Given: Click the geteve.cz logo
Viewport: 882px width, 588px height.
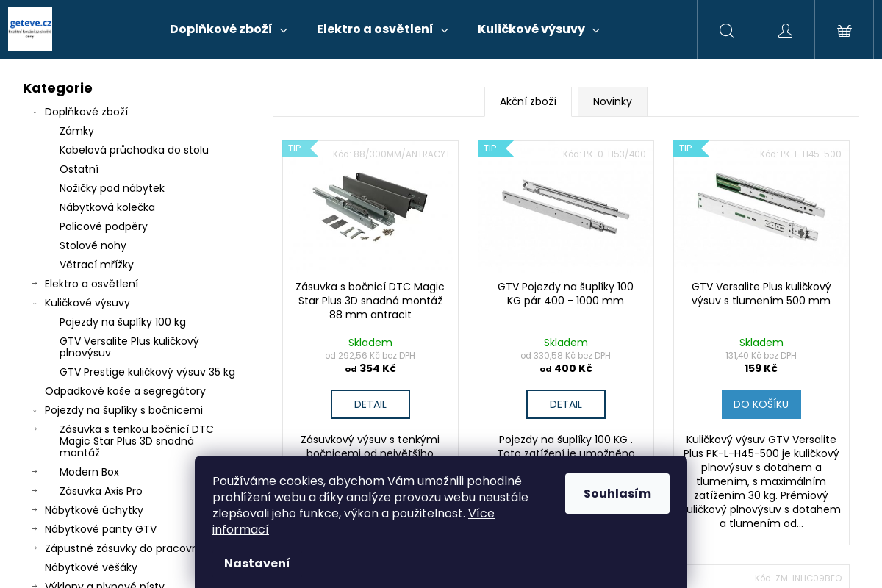Looking at the screenshot, I should click(30, 29).
